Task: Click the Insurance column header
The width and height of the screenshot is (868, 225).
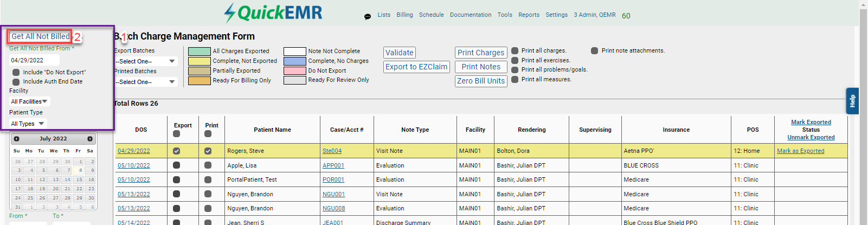Action: 676,130
